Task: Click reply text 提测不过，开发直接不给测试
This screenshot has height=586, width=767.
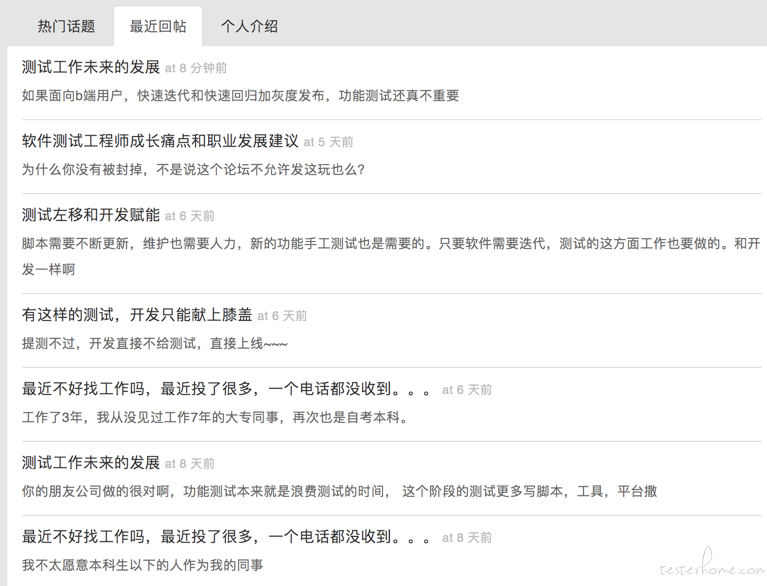Action: (155, 344)
